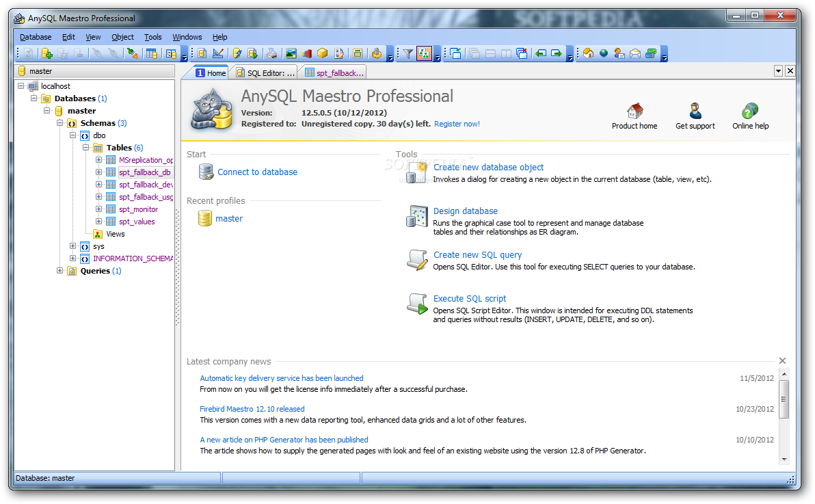
Task: Collapse the Databases node in tree
Action: (x=34, y=98)
